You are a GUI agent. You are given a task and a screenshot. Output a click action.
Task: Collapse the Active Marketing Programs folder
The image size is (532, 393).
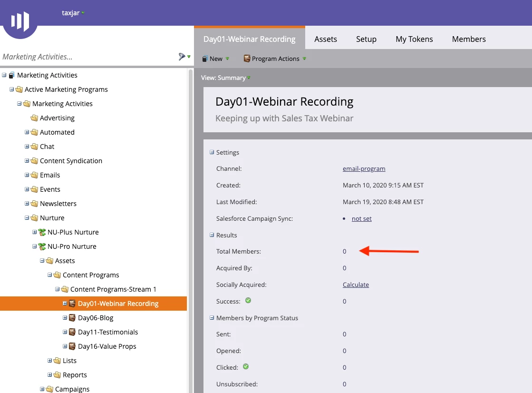pos(11,89)
